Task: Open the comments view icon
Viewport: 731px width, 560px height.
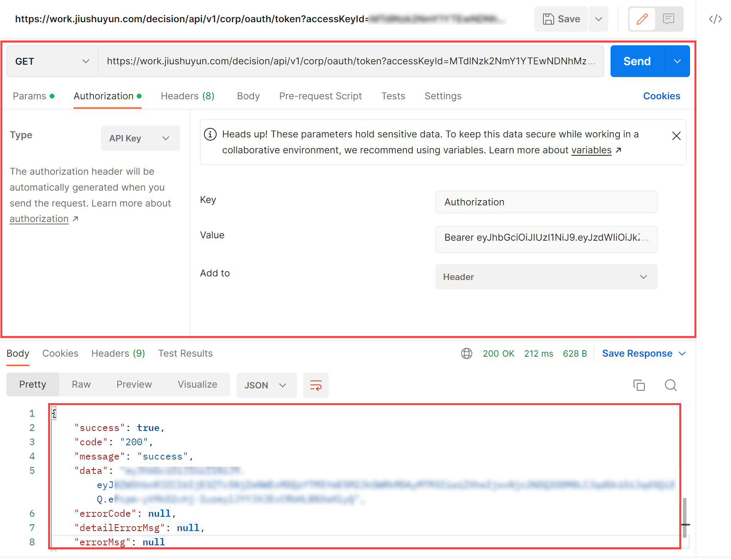Action: tap(669, 19)
